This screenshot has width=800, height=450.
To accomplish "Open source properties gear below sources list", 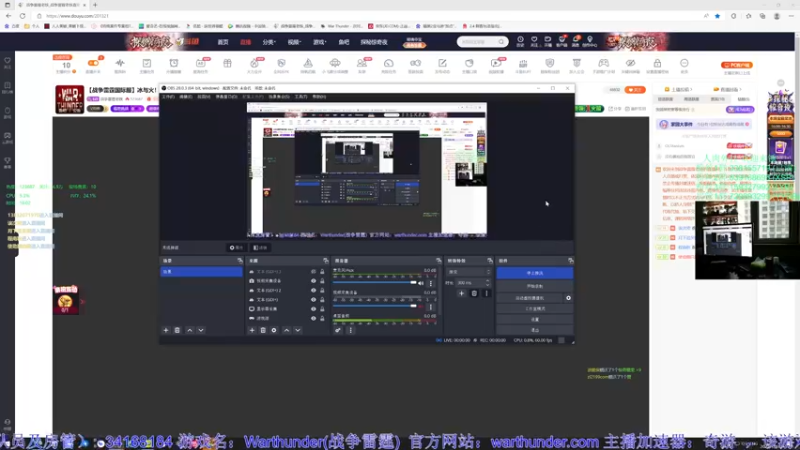I will pos(274,330).
